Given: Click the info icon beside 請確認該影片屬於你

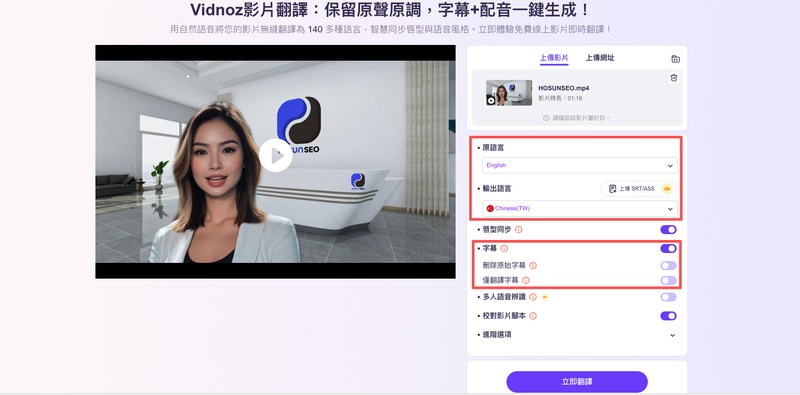Looking at the screenshot, I should tap(546, 118).
